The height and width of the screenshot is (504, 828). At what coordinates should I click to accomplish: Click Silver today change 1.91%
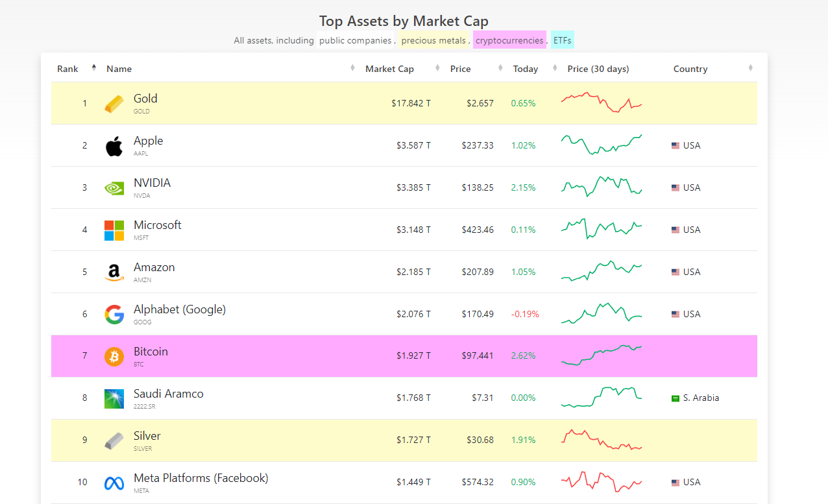[x=524, y=440]
